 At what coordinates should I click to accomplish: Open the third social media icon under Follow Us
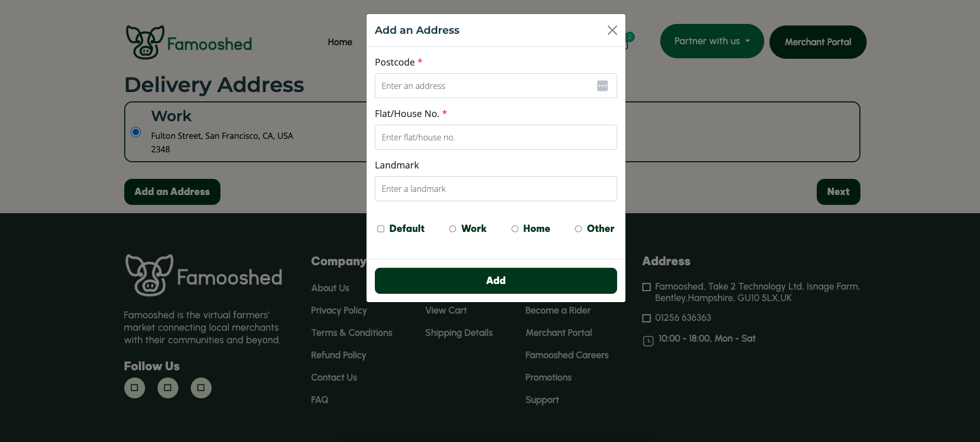201,388
